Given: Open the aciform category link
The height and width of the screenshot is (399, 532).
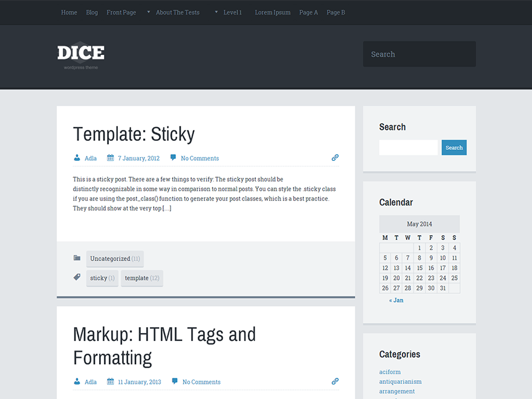Looking at the screenshot, I should point(390,372).
